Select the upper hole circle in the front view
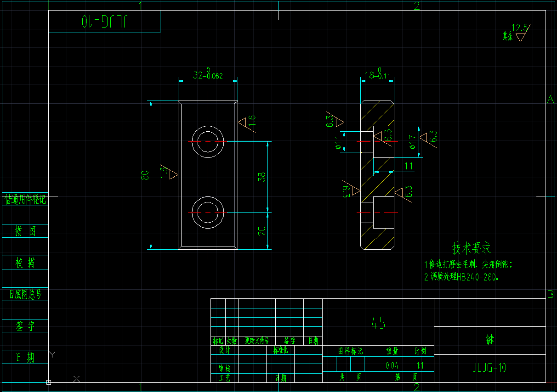 point(208,142)
